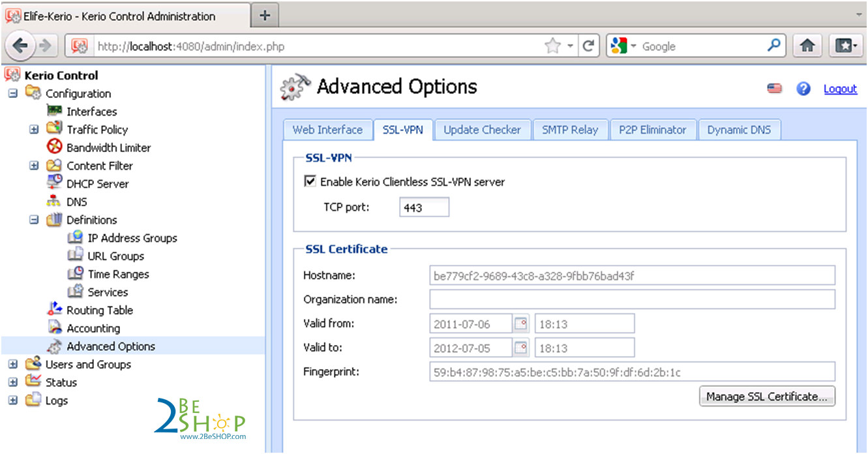Click the Advanced Options gear icon in tree
This screenshot has height=454, width=868.
pyautogui.click(x=55, y=346)
